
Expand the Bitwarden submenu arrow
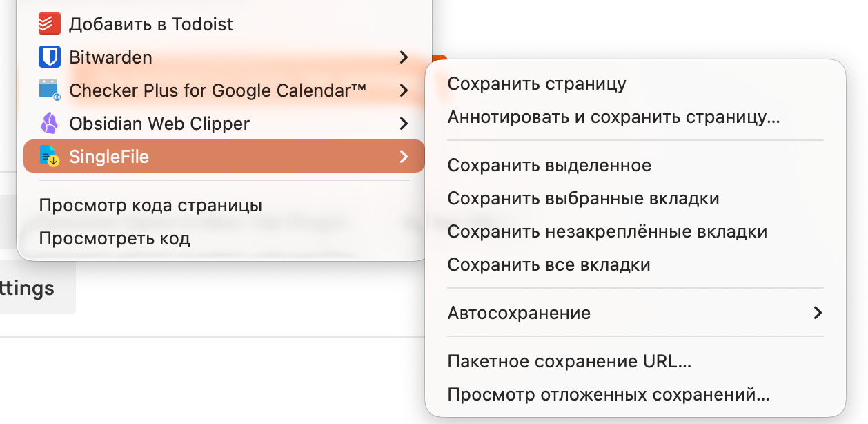pos(404,57)
